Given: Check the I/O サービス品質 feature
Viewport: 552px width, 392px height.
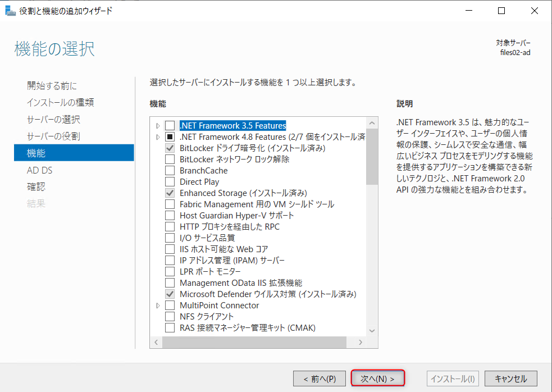Looking at the screenshot, I should point(169,238).
